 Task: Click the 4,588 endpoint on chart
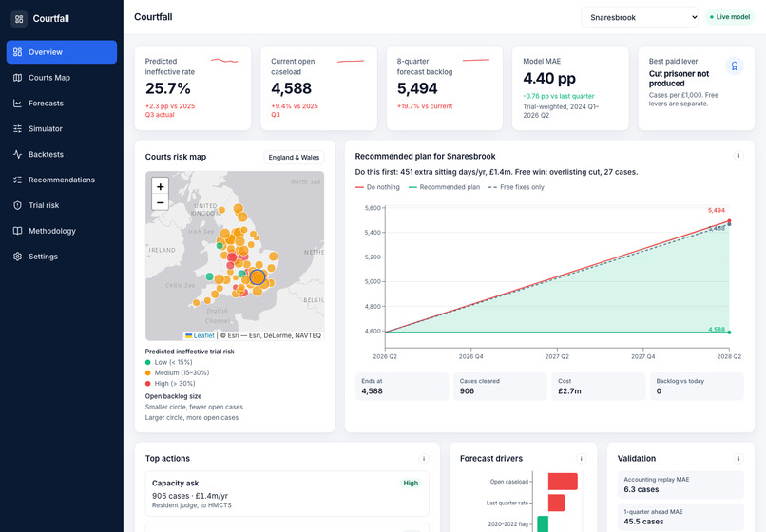click(x=729, y=332)
